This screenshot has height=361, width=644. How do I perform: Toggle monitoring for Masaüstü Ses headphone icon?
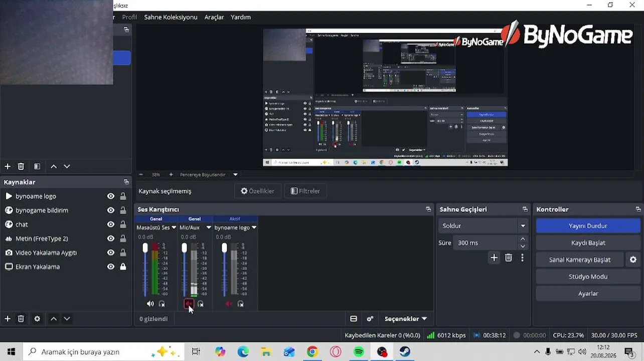[162, 304]
